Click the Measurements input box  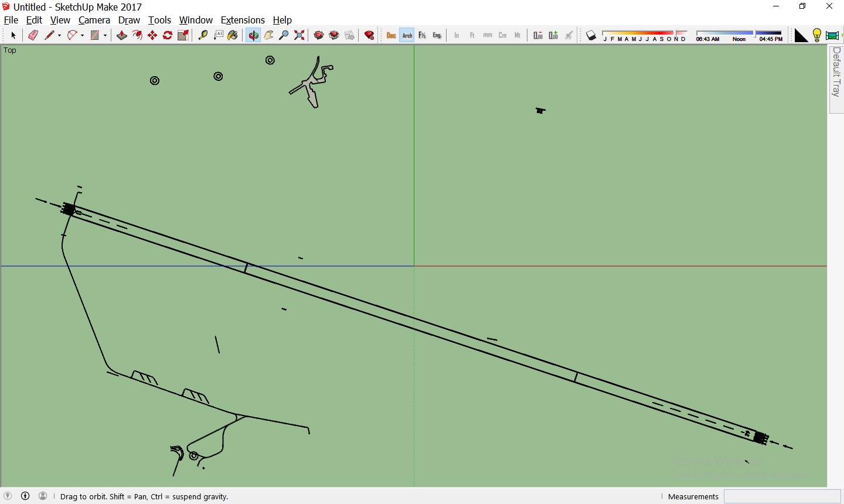click(x=782, y=496)
